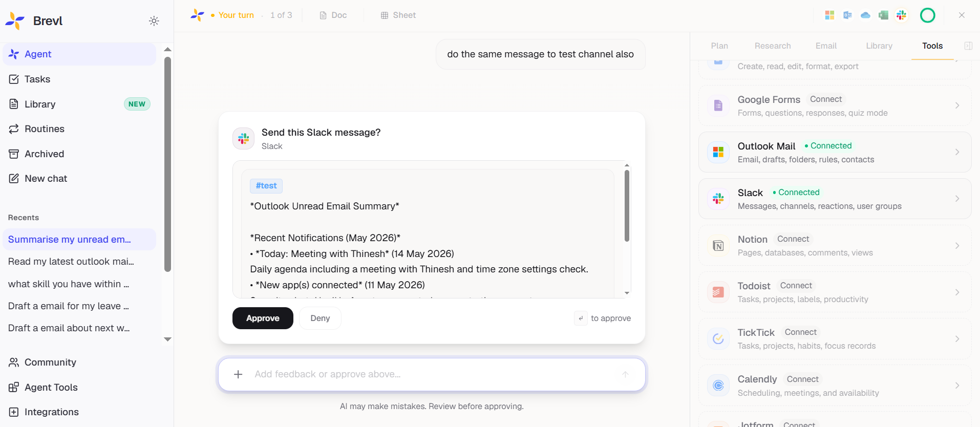
Task: Switch to the Plan tab
Action: coord(719,46)
